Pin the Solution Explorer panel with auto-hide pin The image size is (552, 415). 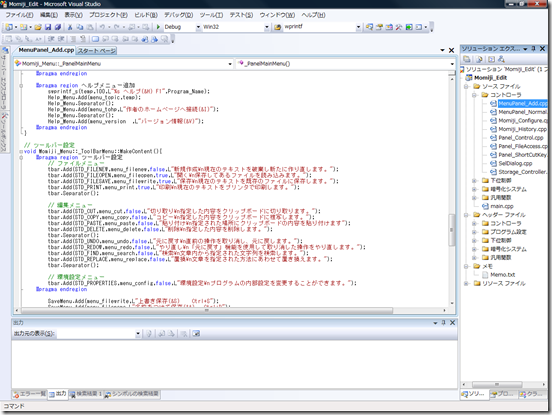pos(533,49)
